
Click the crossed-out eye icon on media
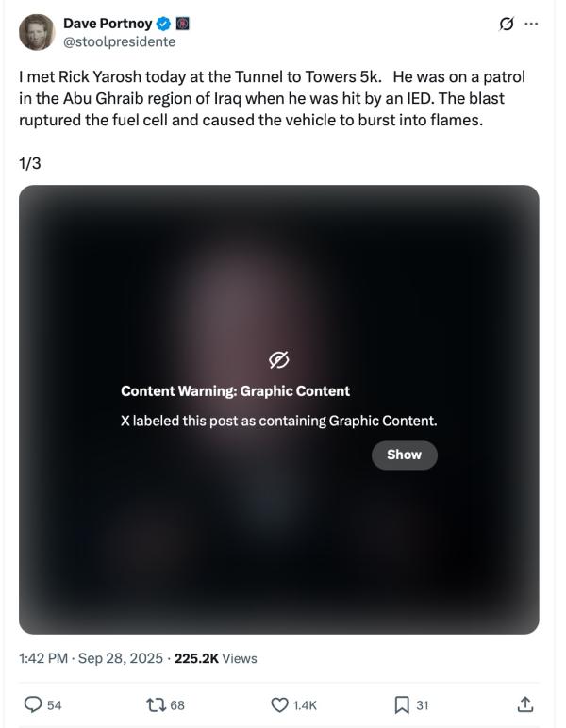coord(279,360)
